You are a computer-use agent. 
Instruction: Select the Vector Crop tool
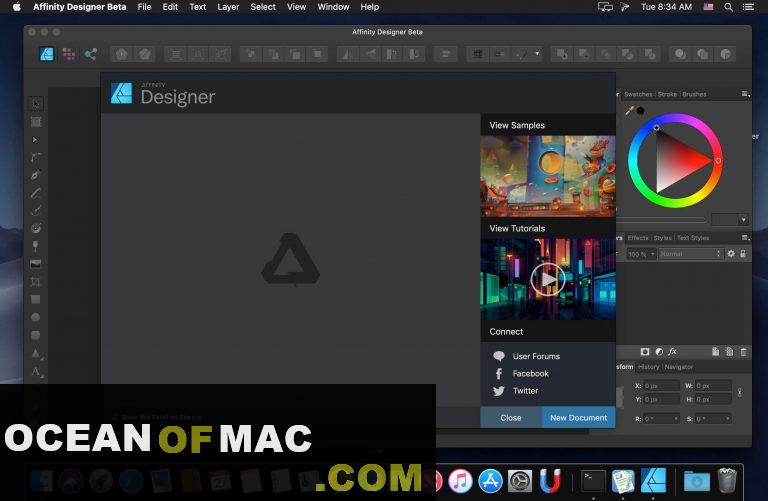(x=35, y=282)
